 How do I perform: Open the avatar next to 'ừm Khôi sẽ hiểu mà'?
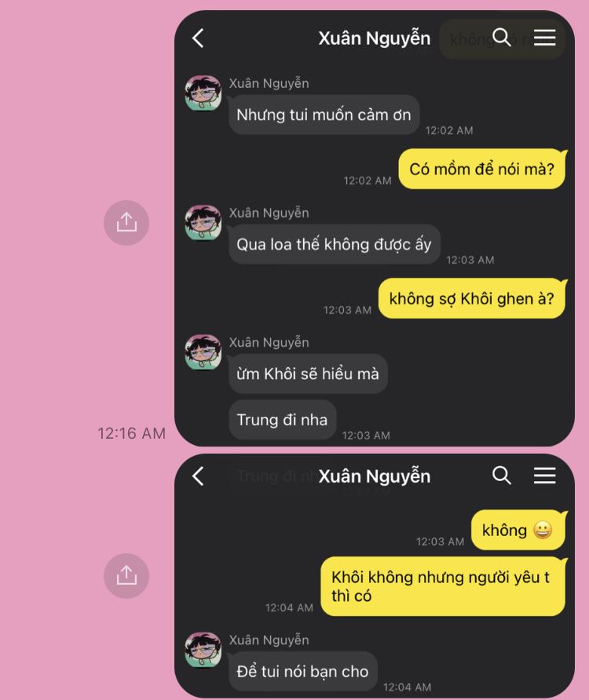[203, 352]
